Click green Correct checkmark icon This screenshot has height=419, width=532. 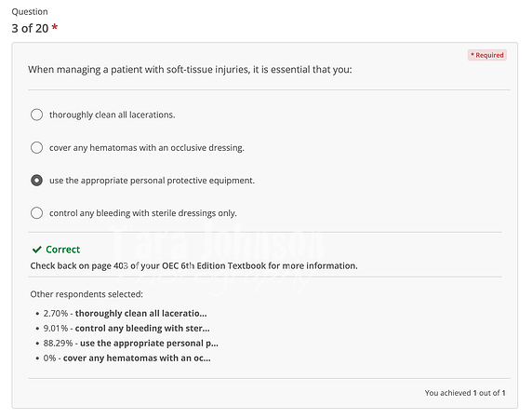point(36,250)
